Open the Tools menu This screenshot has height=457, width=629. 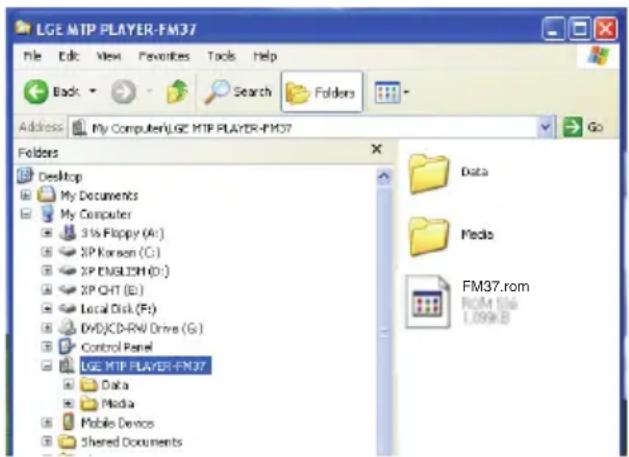[x=221, y=56]
